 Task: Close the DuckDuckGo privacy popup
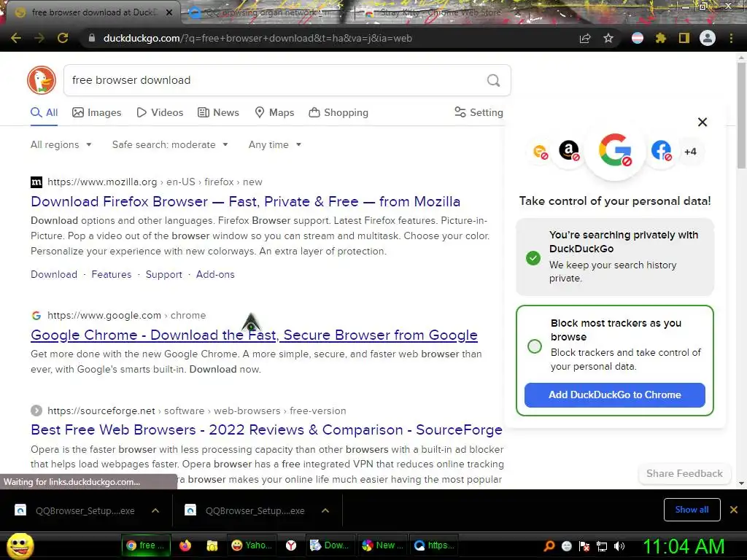pos(703,122)
